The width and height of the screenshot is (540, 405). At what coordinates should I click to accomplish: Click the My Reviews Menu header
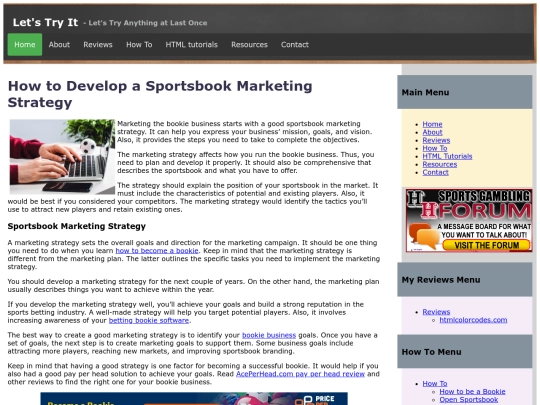tap(465, 280)
